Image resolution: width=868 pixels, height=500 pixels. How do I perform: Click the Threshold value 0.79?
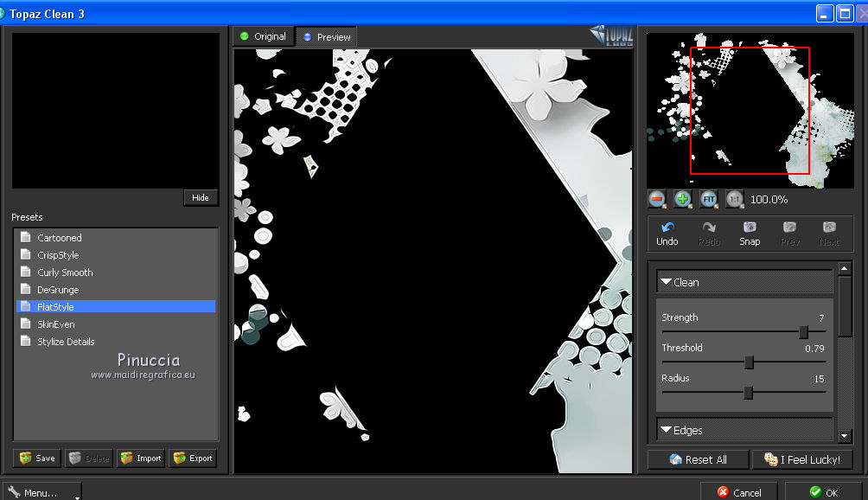coord(814,349)
